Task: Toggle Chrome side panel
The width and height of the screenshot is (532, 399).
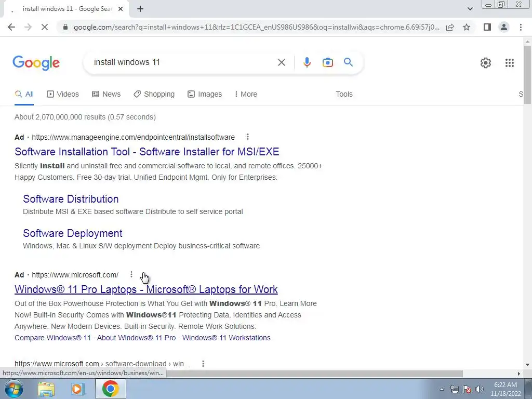Action: point(487,27)
